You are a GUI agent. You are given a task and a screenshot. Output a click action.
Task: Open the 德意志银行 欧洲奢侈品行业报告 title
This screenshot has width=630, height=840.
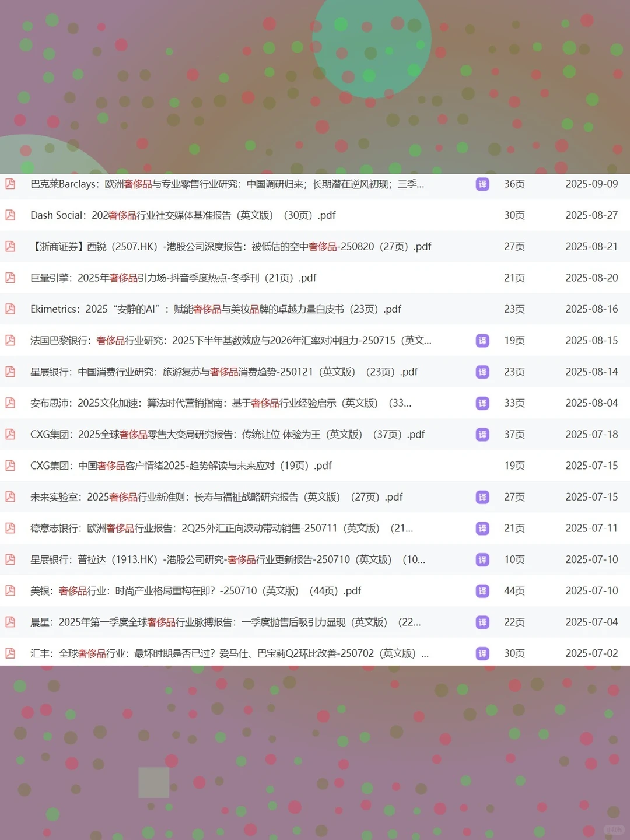click(x=222, y=528)
